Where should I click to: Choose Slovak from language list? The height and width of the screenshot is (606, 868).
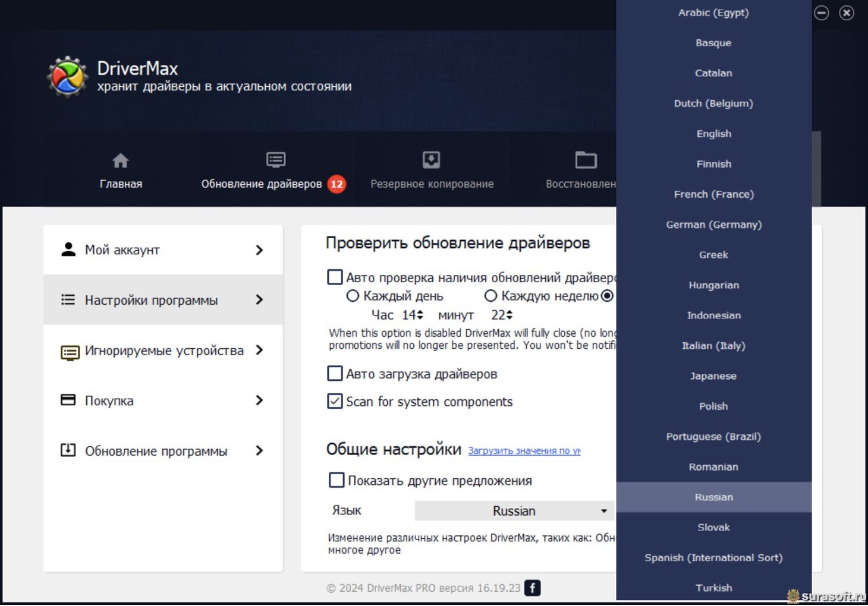[x=713, y=528]
